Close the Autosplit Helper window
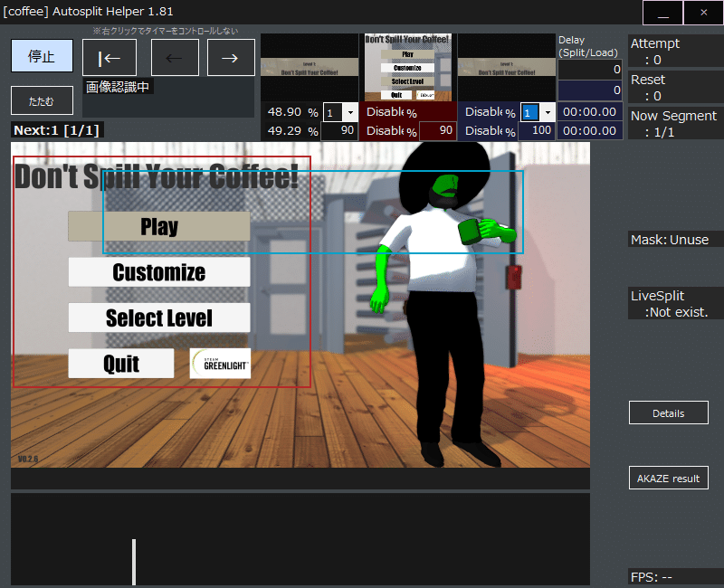 pyautogui.click(x=704, y=13)
